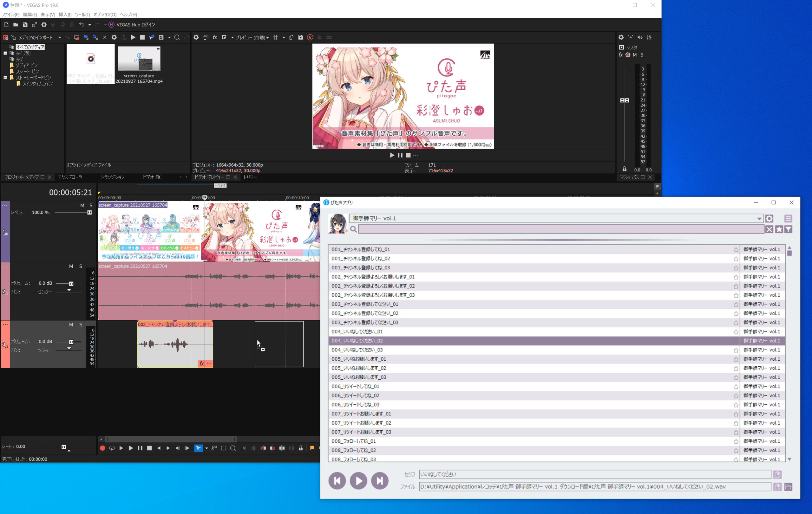The image size is (812, 514).
Task: Solo audio track 2
Action: [81, 267]
